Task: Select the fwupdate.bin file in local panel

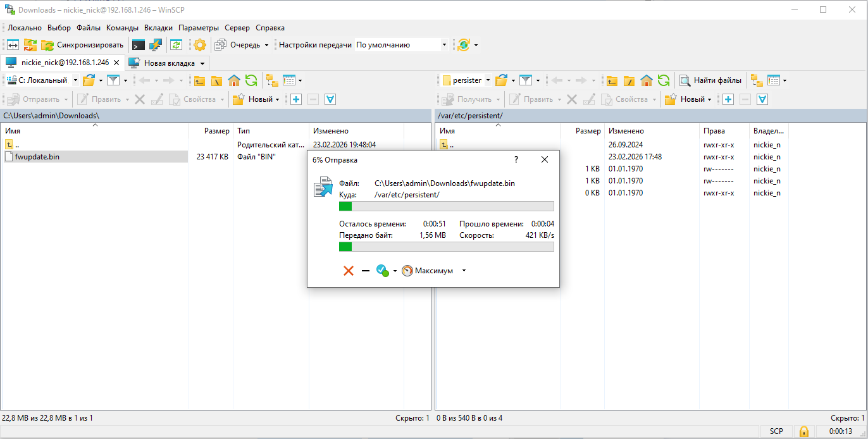Action: [x=37, y=157]
